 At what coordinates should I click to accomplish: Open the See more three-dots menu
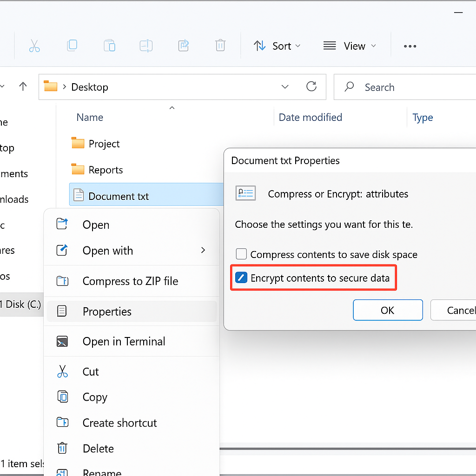pos(410,46)
